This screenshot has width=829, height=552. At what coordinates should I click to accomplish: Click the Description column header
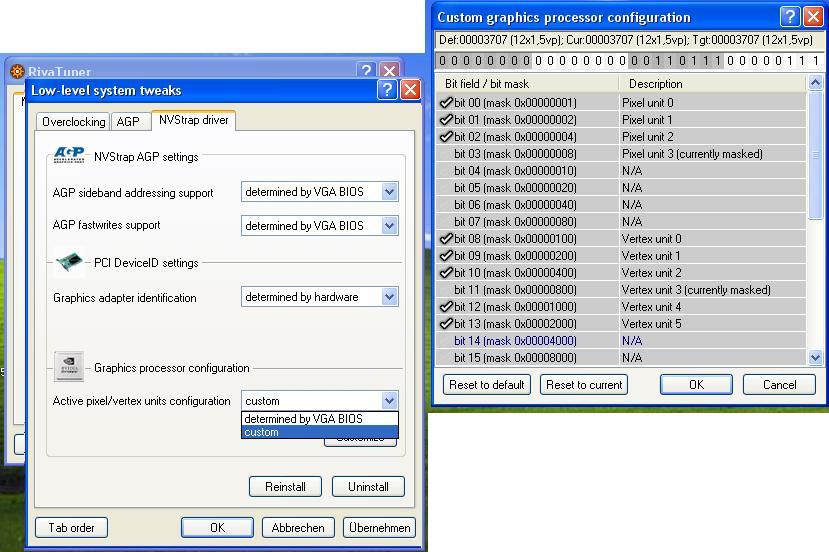click(x=712, y=84)
